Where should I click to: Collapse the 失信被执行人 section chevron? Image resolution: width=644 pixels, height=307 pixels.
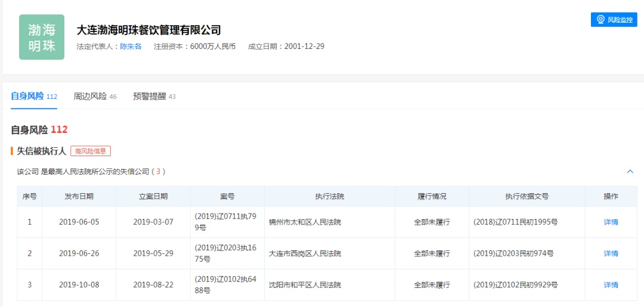[630, 172]
